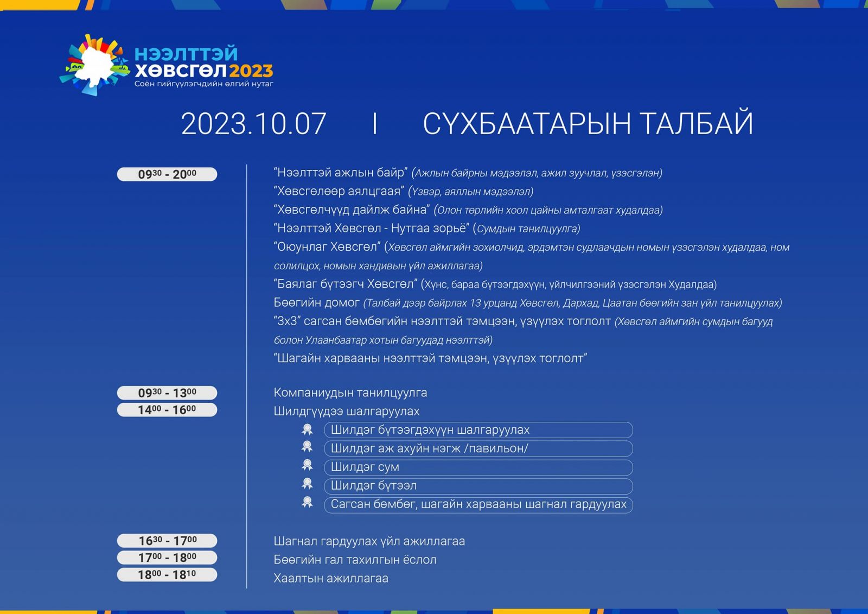Click the болон Улаанбаатар хотын багуудад нээлттэй text

click(x=383, y=340)
